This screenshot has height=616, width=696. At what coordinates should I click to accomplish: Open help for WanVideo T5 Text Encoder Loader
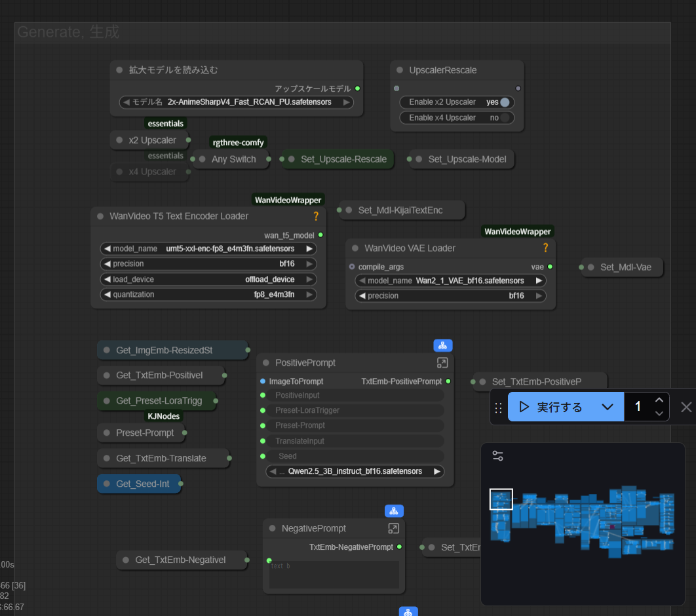pos(315,216)
